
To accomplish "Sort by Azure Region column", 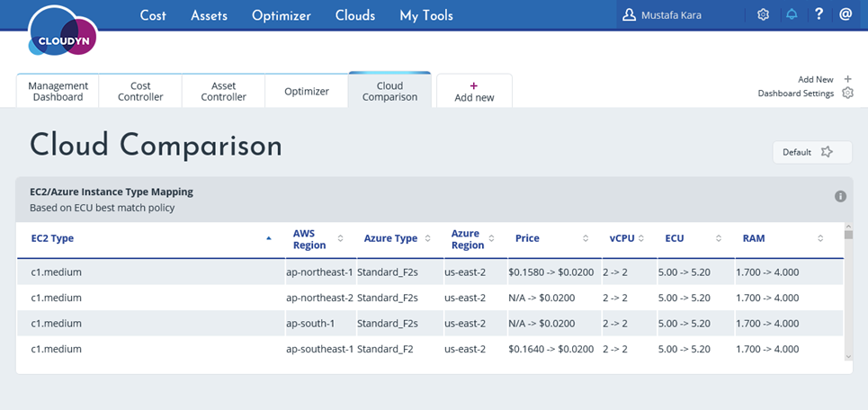I will pos(490,238).
